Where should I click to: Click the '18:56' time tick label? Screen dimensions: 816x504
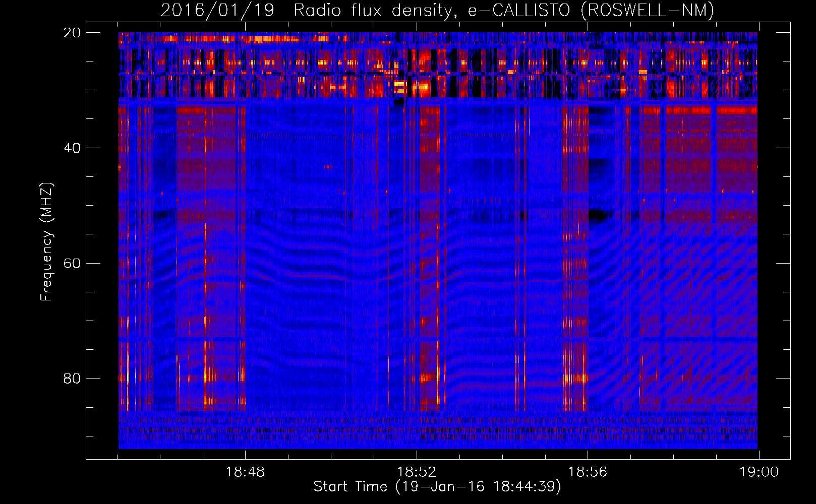point(588,472)
